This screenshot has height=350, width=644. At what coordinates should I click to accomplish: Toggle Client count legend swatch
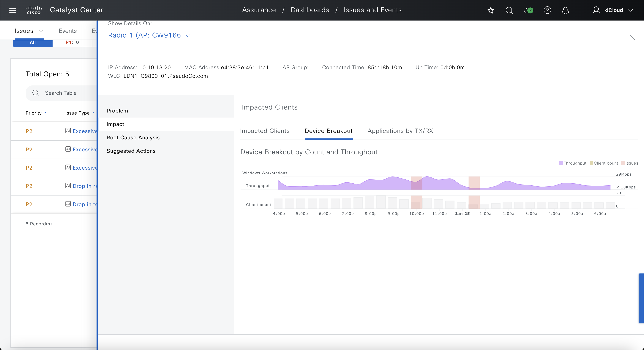click(x=591, y=163)
